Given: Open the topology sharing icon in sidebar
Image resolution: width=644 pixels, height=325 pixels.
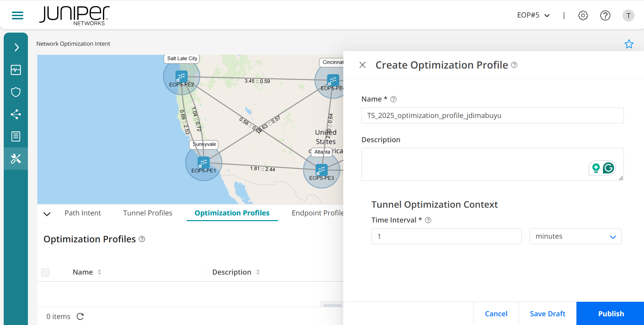Looking at the screenshot, I should tap(16, 114).
